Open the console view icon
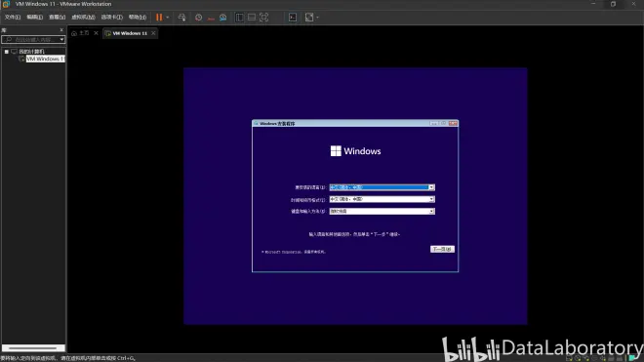 pyautogui.click(x=293, y=18)
